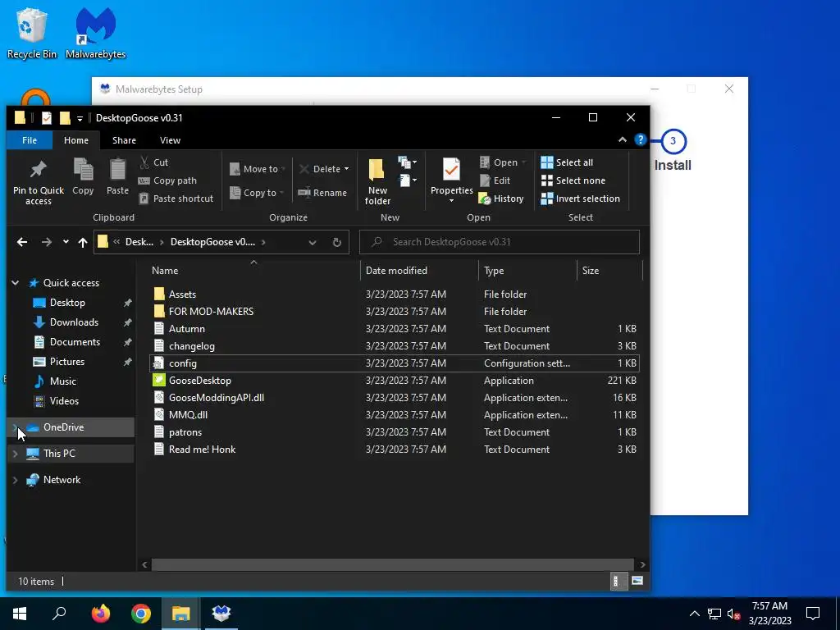840x630 pixels.
Task: Select the Home ribbon tab
Action: pos(76,140)
